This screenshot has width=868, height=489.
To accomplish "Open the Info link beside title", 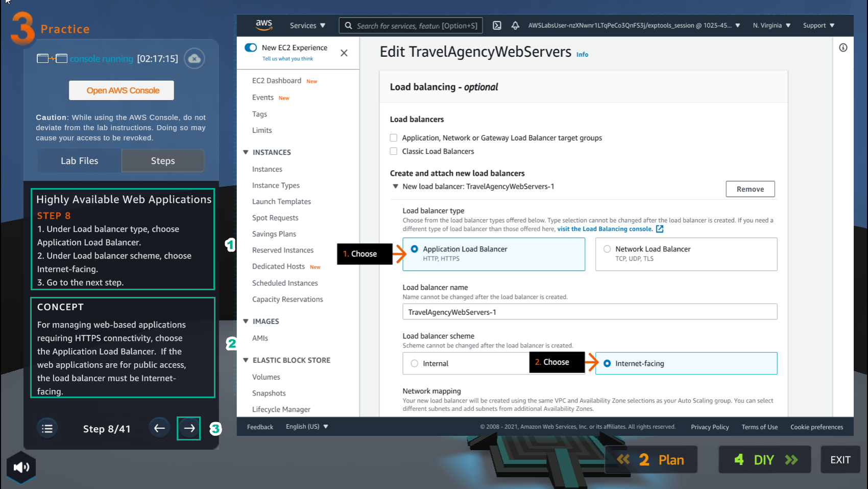I will click(x=582, y=55).
